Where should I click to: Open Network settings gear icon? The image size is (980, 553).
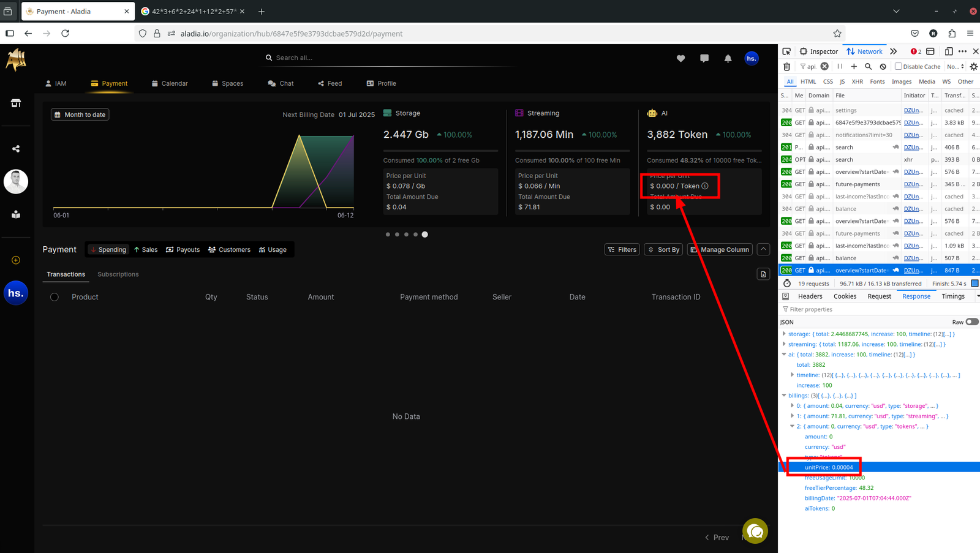[x=974, y=66]
